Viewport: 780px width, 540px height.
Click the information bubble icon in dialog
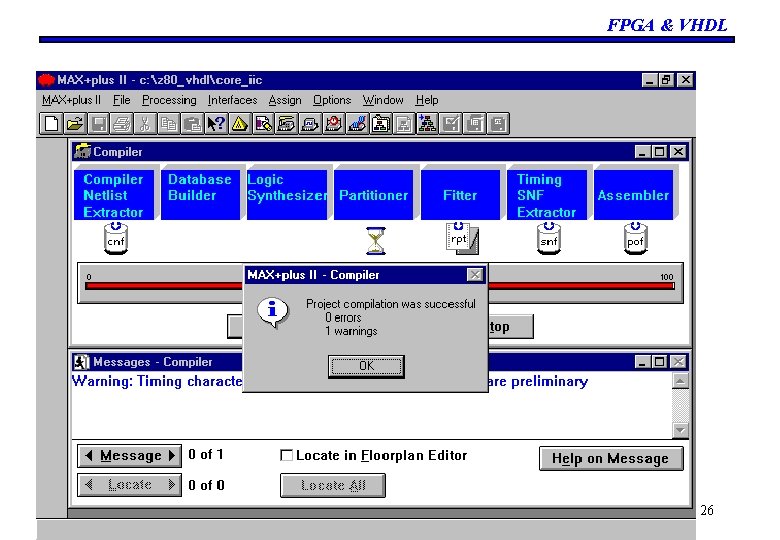(x=273, y=313)
